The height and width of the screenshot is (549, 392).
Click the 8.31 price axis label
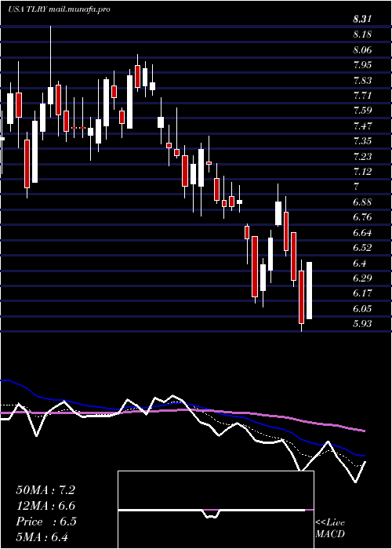362,20
